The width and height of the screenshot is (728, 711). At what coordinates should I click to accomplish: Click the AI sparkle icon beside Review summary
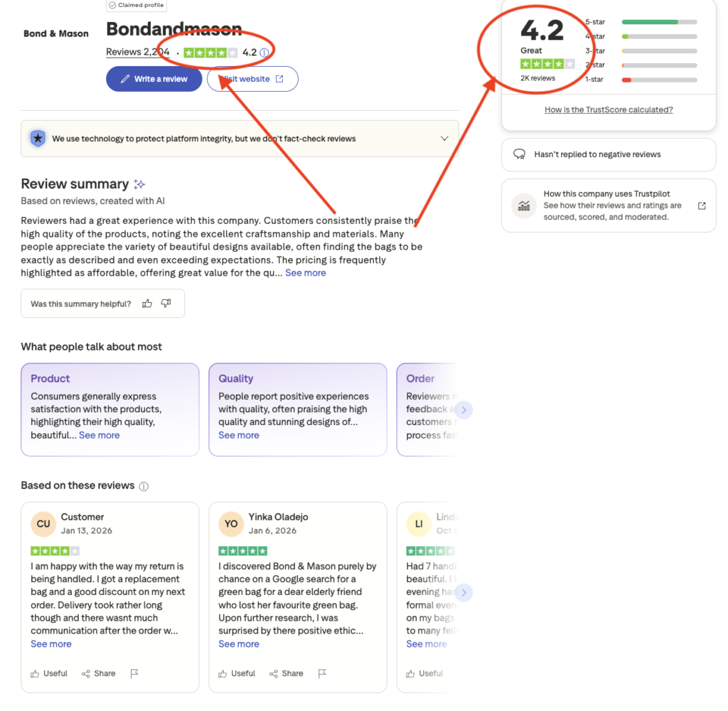(139, 184)
